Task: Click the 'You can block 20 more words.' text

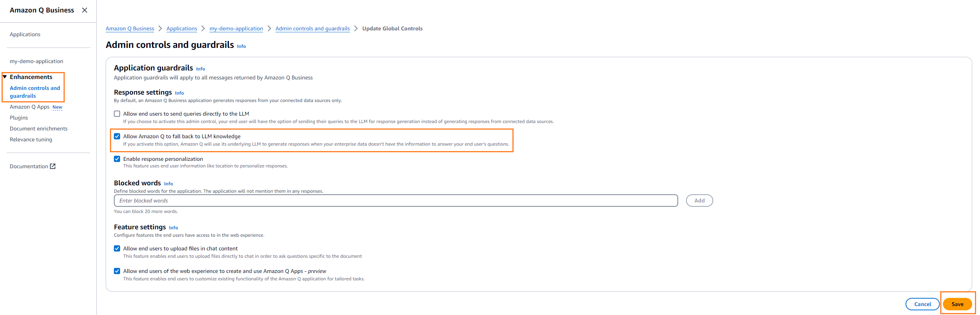Action: (x=146, y=211)
